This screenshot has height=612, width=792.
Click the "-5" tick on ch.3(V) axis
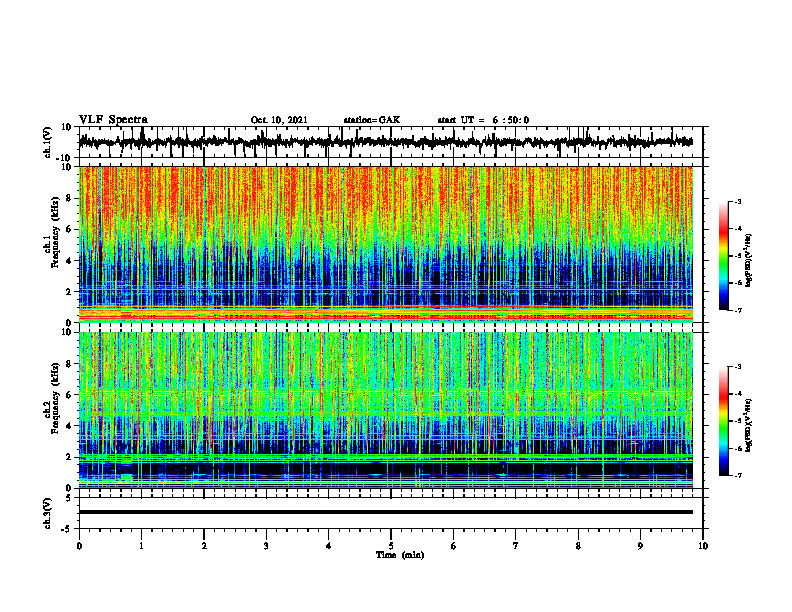[68, 529]
